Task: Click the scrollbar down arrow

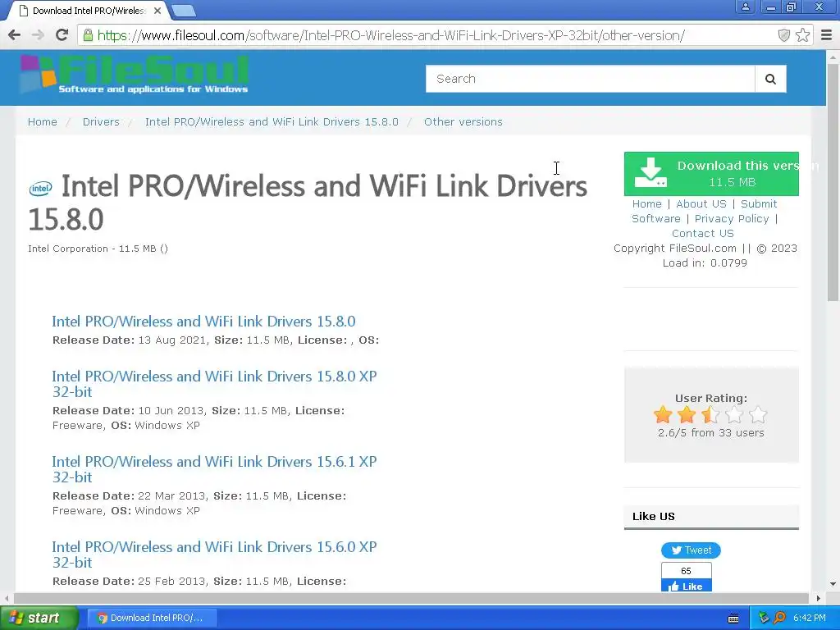Action: coord(833,584)
